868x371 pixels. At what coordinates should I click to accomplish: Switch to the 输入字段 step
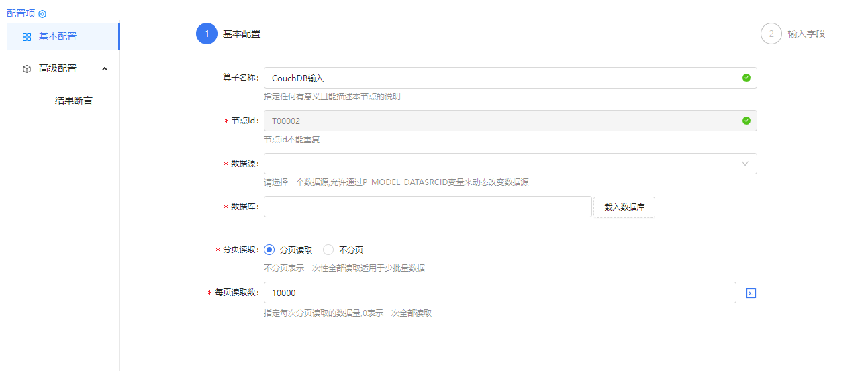tap(806, 34)
